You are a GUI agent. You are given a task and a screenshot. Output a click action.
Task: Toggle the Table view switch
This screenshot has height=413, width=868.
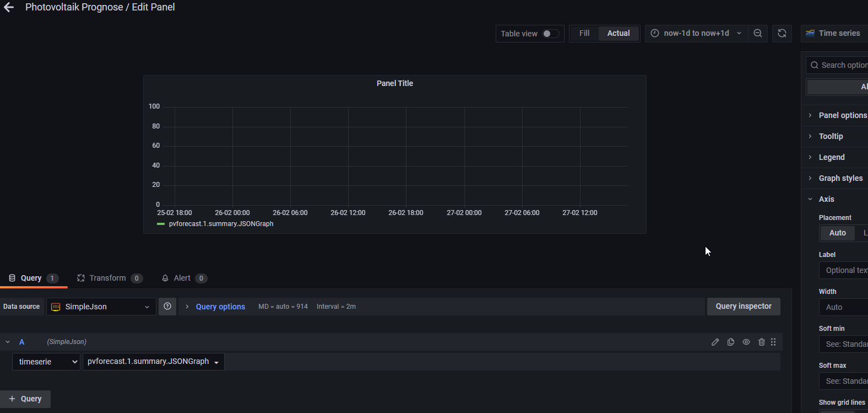[550, 34]
